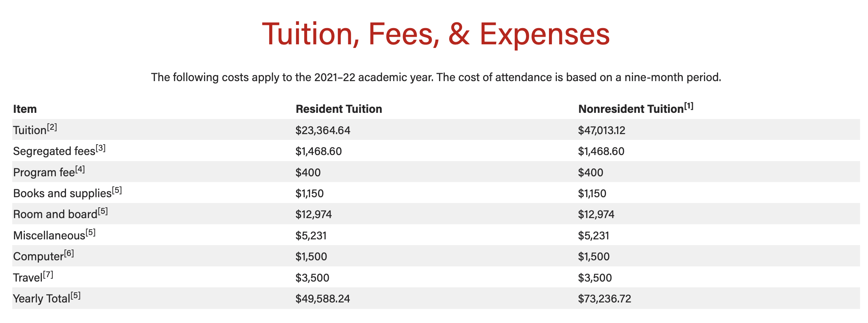Click the 2021–22 academic year description text
The height and width of the screenshot is (323, 868).
[435, 77]
